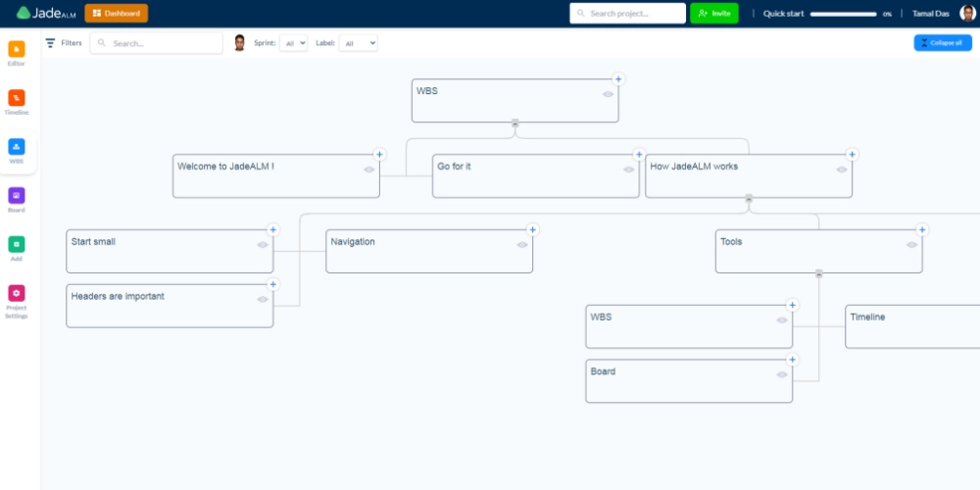Open the Editor sidebar icon
This screenshot has height=490, width=980.
(17, 49)
